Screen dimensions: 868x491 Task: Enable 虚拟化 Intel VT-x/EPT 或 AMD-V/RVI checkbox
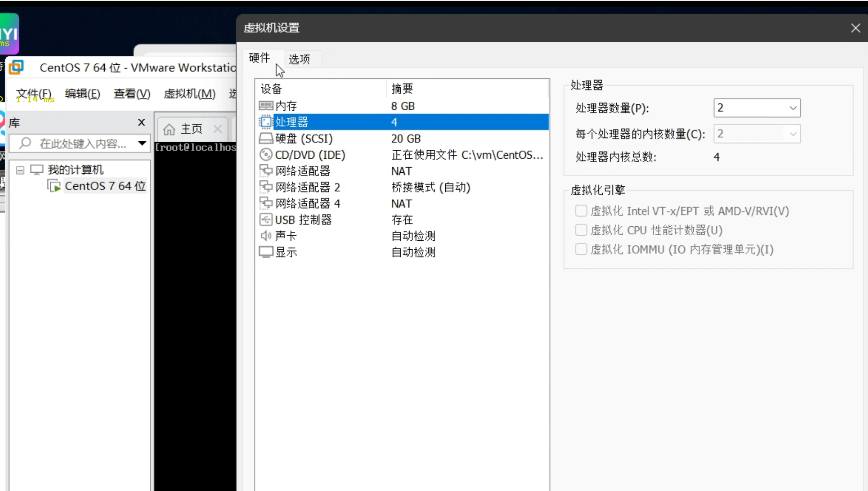pos(581,211)
